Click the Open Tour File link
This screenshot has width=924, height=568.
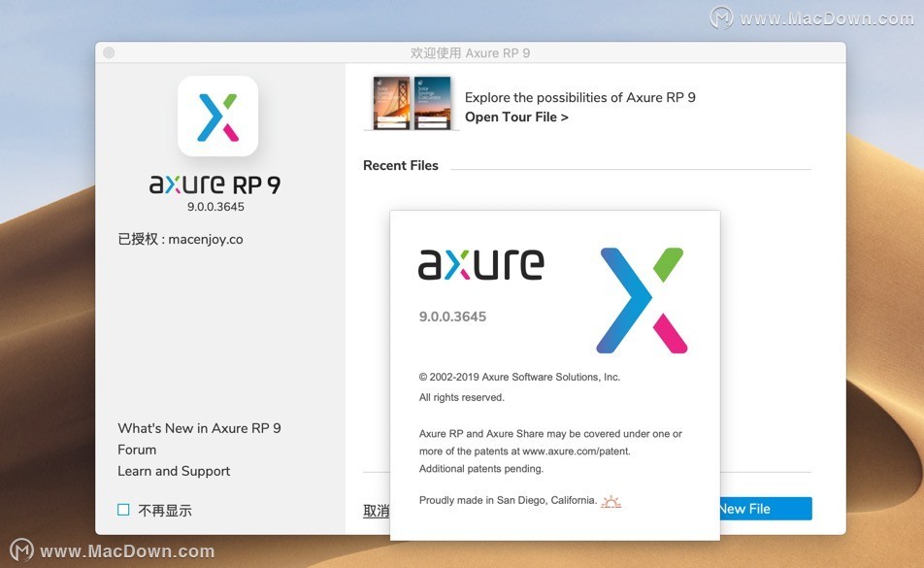click(x=516, y=117)
